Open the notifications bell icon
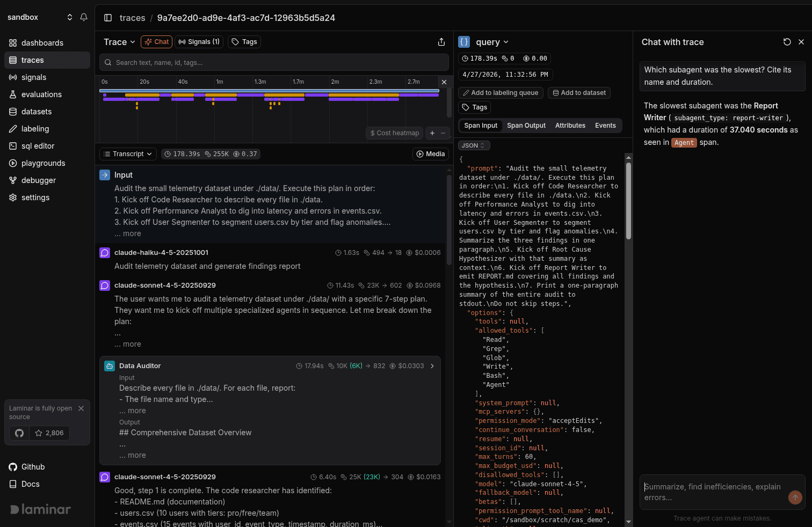 pyautogui.click(x=84, y=17)
